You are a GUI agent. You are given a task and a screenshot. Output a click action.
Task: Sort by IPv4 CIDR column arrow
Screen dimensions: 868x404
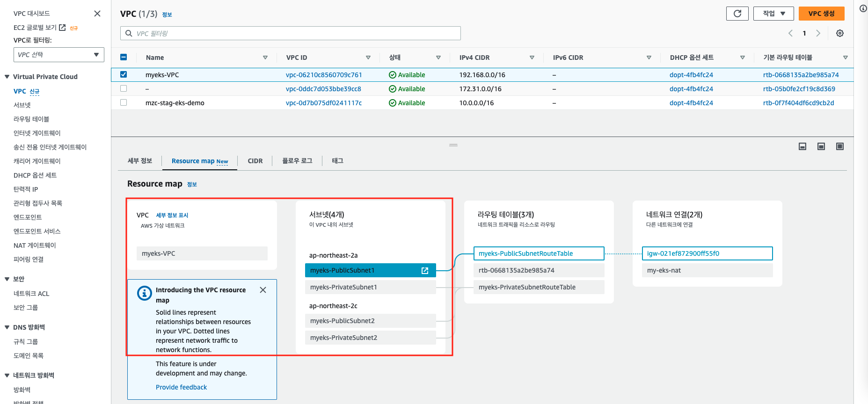(x=532, y=58)
